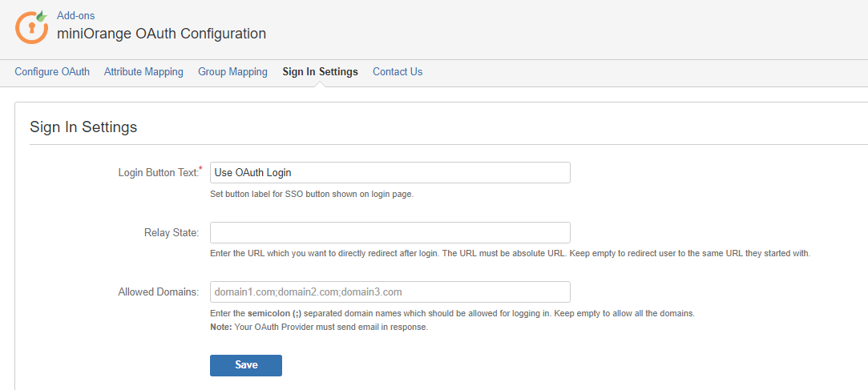Image resolution: width=868 pixels, height=390 pixels.
Task: Click the SSO button label help text
Action: 312,195
